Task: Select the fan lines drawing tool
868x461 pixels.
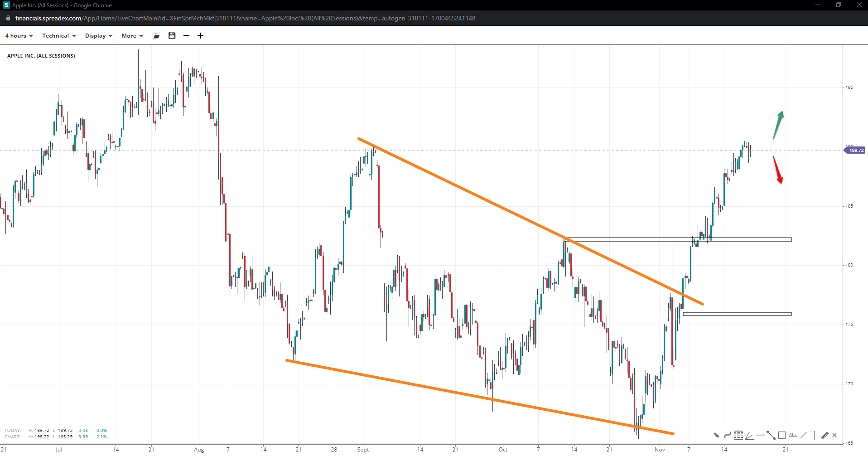Action: point(749,435)
